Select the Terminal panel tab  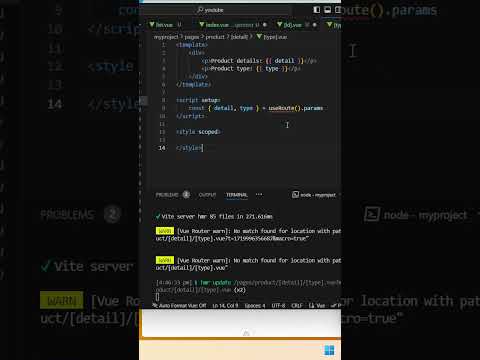click(237, 195)
